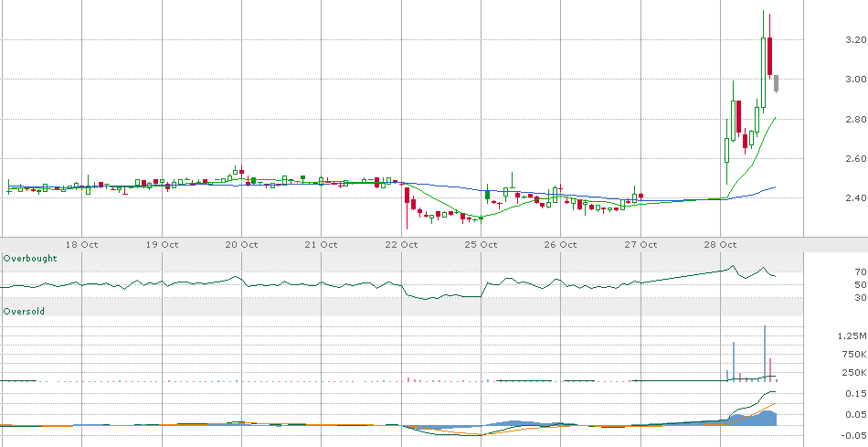Click the Overbought label in RSI panel
The width and height of the screenshot is (868, 447).
click(30, 258)
